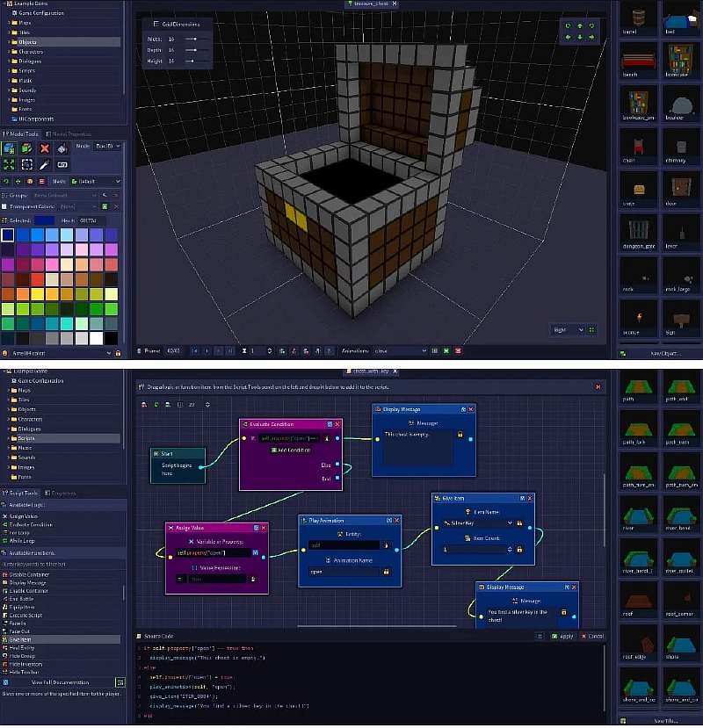Expand the Characters folder in top tree
The width and height of the screenshot is (703, 728).
[x=9, y=52]
